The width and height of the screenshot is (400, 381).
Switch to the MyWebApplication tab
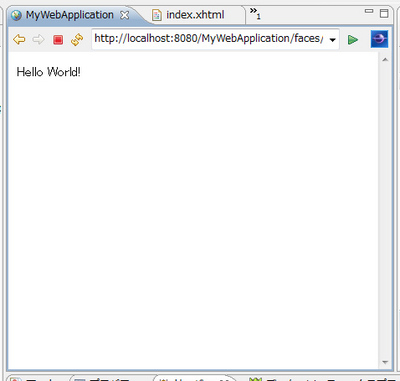tap(70, 15)
